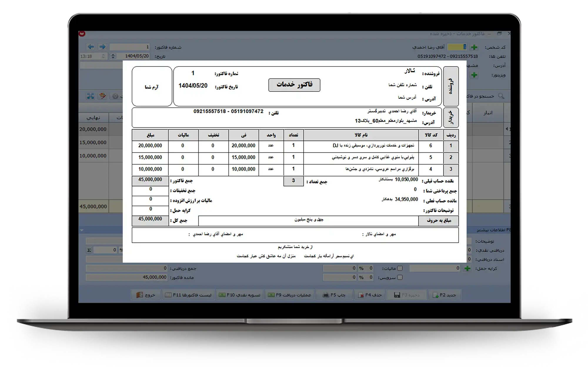Click the مانده حساب فعلی value 34,950,000
Viewport: 588px width, 367px height.
point(406,199)
